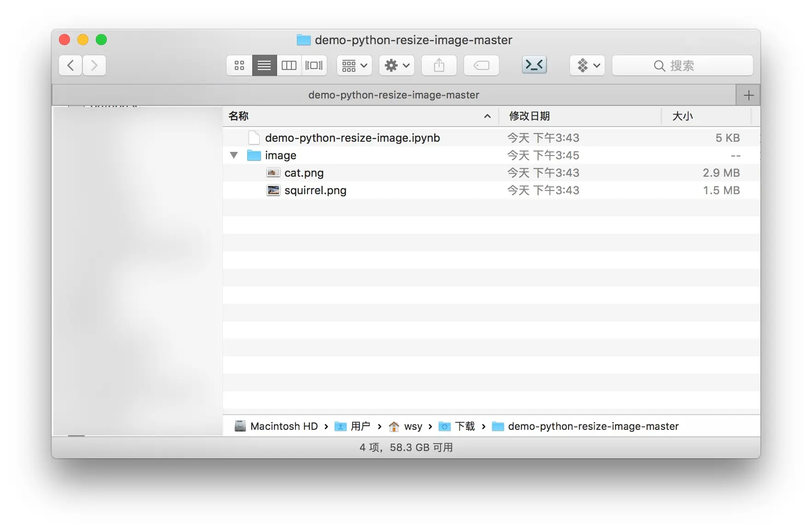The height and width of the screenshot is (532, 812).
Task: Go back with the left chevron button
Action: coord(70,65)
